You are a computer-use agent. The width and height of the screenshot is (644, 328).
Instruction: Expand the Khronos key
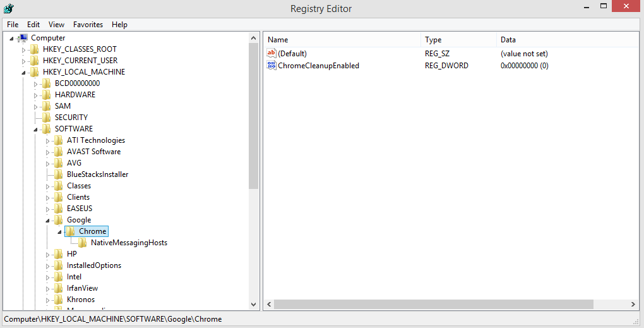pyautogui.click(x=47, y=300)
